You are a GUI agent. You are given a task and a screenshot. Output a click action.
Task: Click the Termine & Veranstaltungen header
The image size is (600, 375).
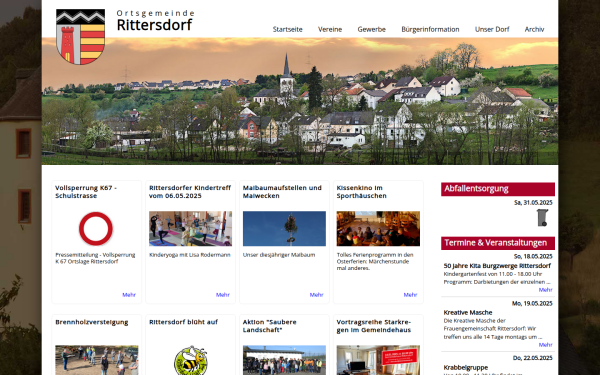tap(498, 243)
